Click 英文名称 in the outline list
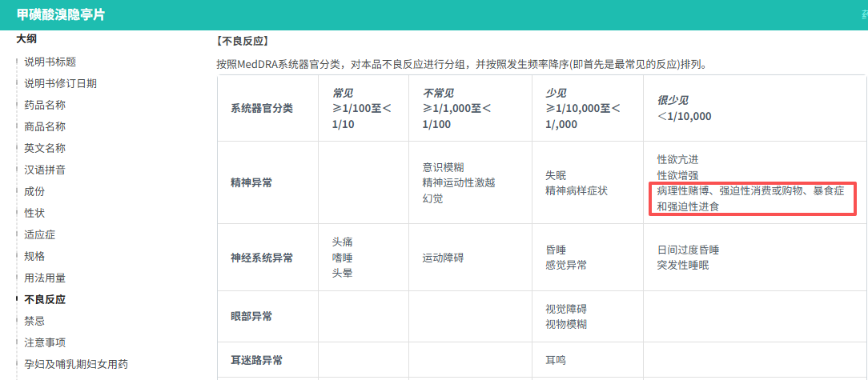The image size is (868, 380). (45, 148)
